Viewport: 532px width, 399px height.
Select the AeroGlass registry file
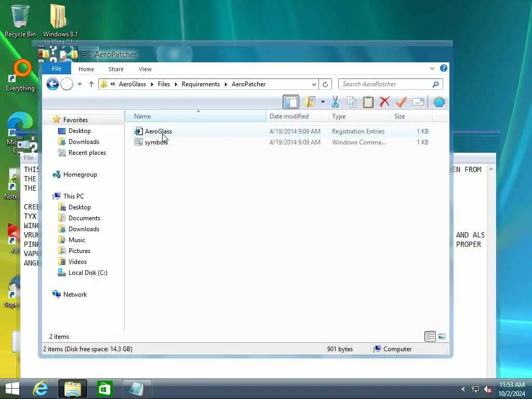(158, 131)
